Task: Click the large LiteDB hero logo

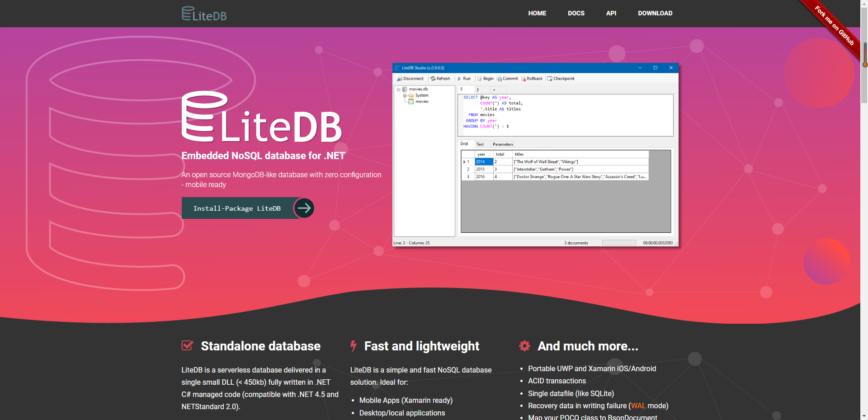Action: pyautogui.click(x=262, y=117)
